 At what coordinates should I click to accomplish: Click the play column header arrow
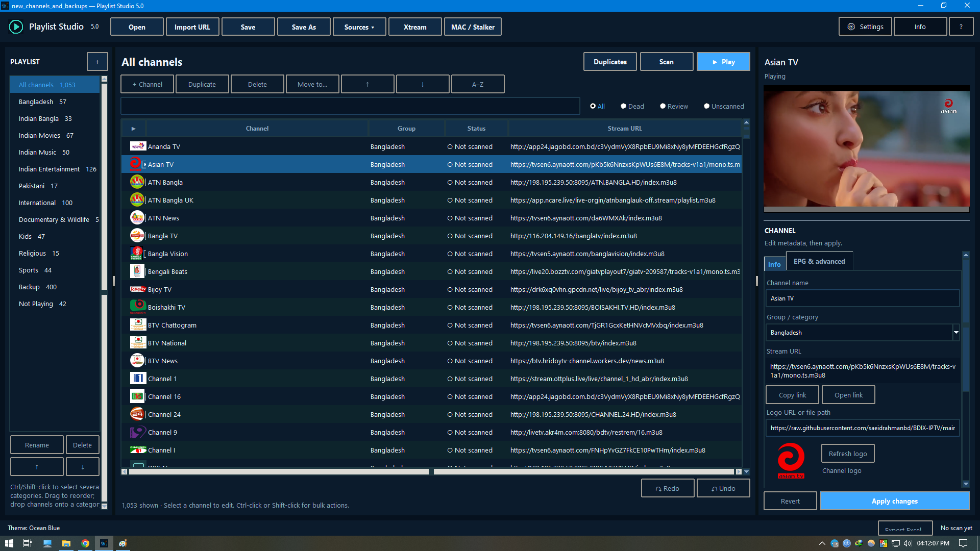(134, 129)
